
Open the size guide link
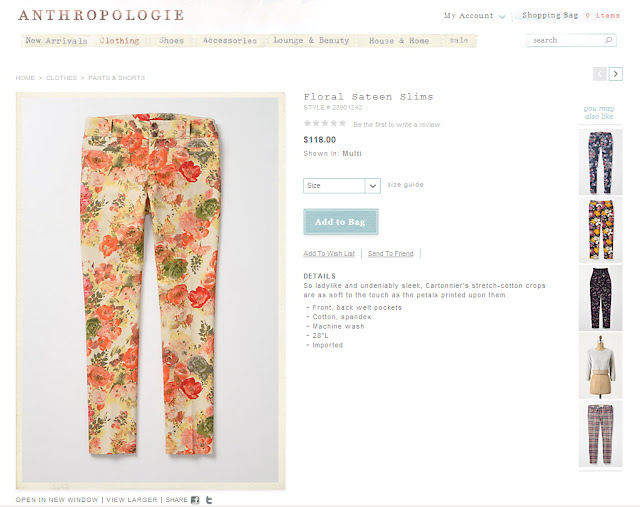[405, 185]
